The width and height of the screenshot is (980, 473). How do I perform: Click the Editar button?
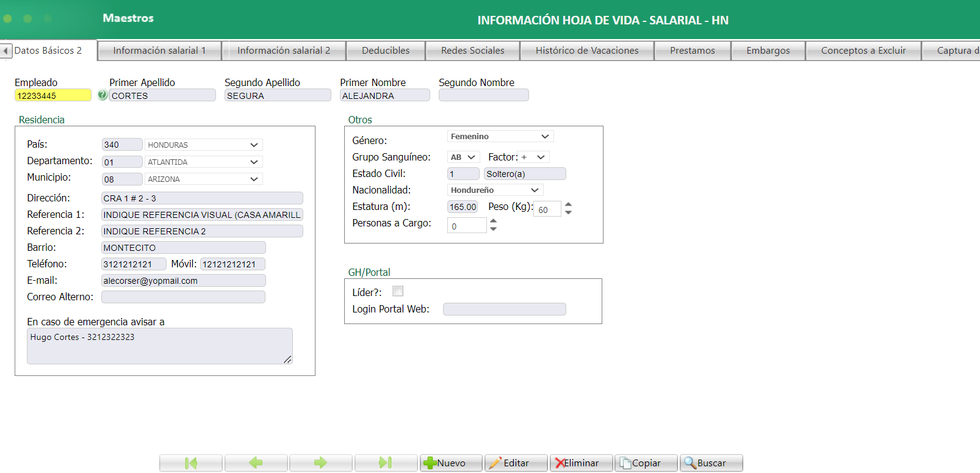(516, 463)
